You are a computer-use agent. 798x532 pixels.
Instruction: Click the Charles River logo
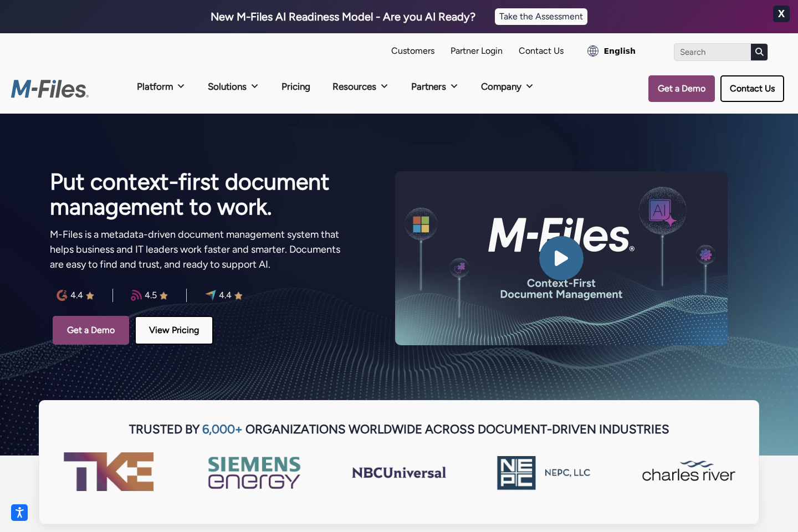(x=688, y=472)
